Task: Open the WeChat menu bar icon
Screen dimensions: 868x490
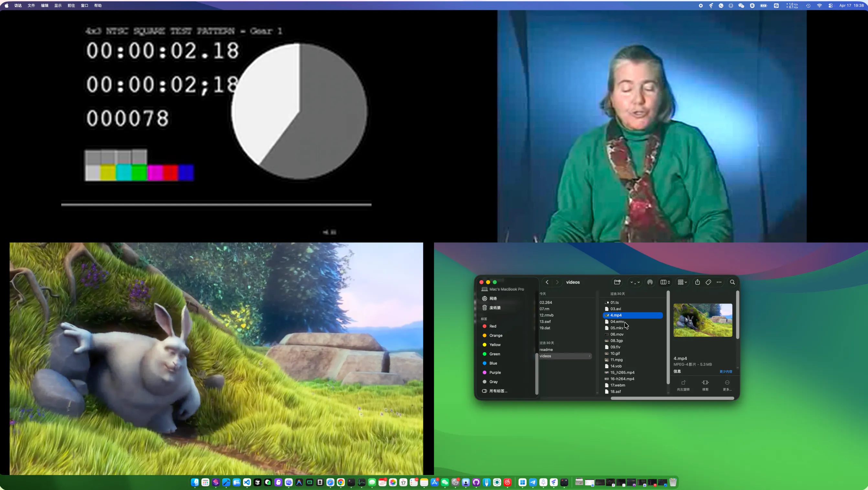Action: pyautogui.click(x=741, y=5)
